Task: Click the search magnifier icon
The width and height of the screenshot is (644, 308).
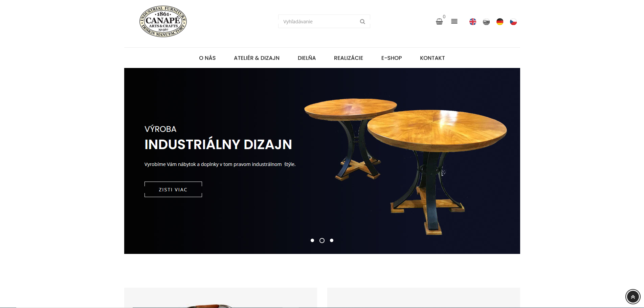Action: coord(362,22)
